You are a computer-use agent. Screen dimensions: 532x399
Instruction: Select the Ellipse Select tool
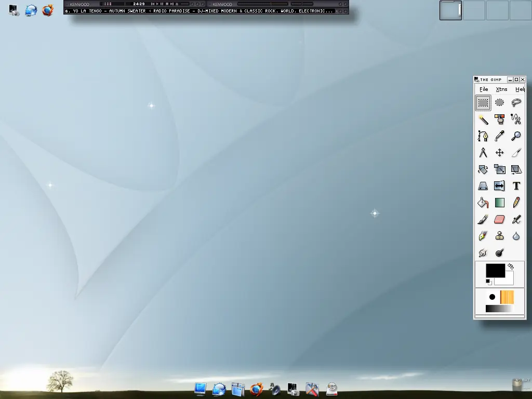point(499,103)
